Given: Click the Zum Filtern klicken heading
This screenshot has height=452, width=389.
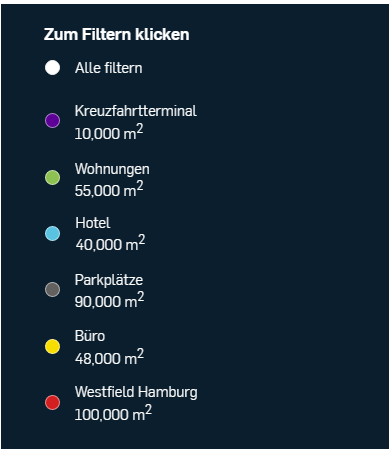Looking at the screenshot, I should tap(116, 34).
